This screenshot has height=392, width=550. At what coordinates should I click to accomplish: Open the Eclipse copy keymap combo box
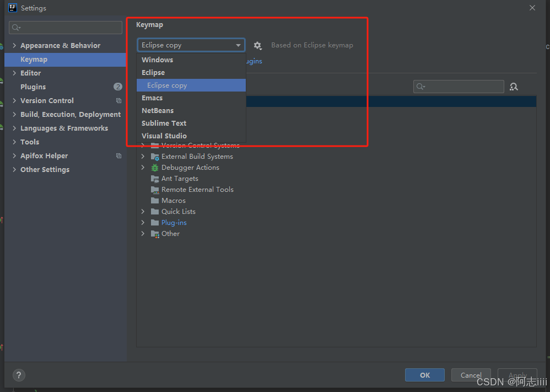coord(191,45)
